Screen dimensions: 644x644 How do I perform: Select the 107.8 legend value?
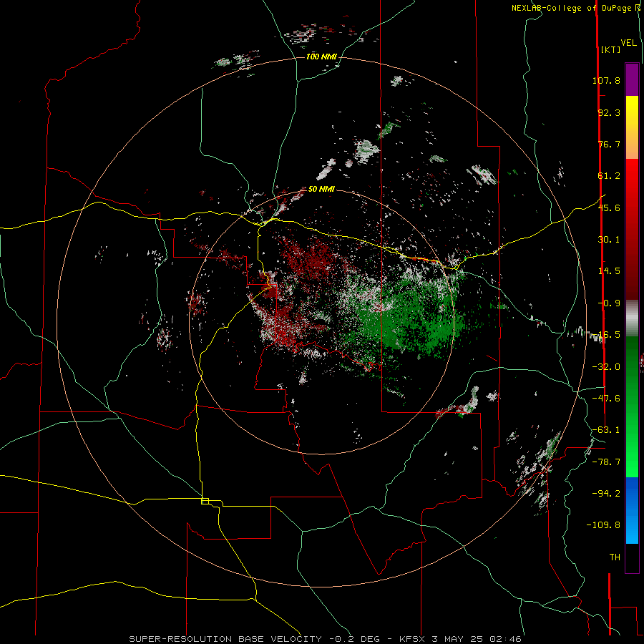(x=606, y=80)
